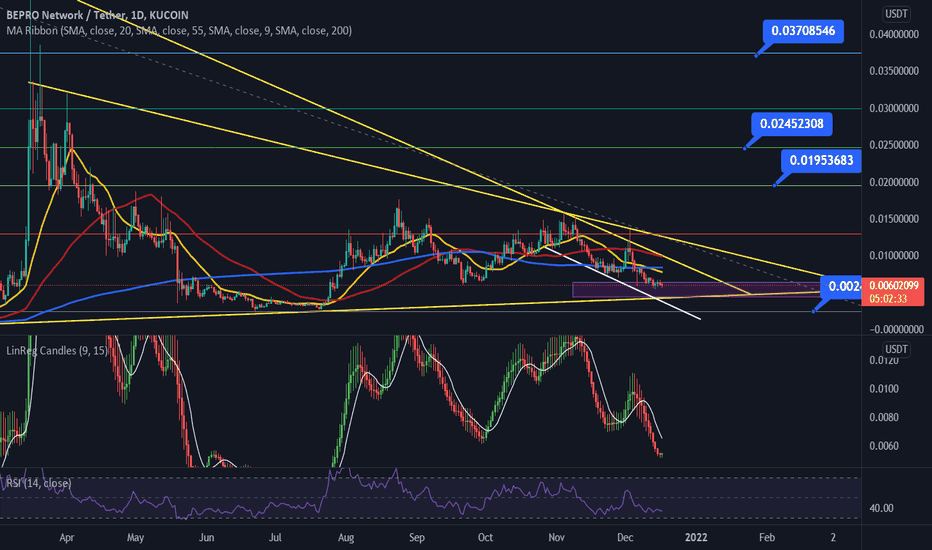Click 2022 on the time axis
This screenshot has height=550, width=932.
coord(696,538)
